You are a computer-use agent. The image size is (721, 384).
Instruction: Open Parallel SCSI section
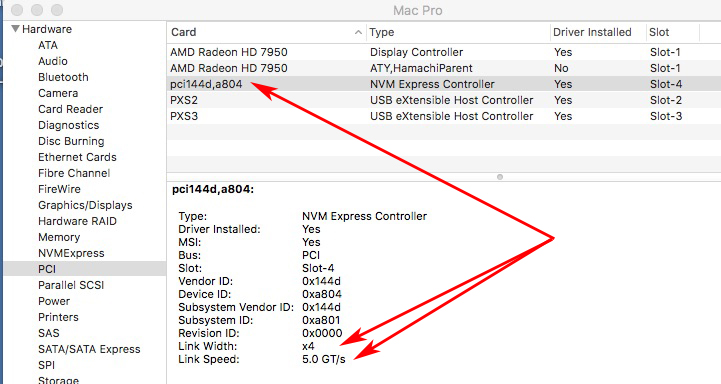point(71,285)
